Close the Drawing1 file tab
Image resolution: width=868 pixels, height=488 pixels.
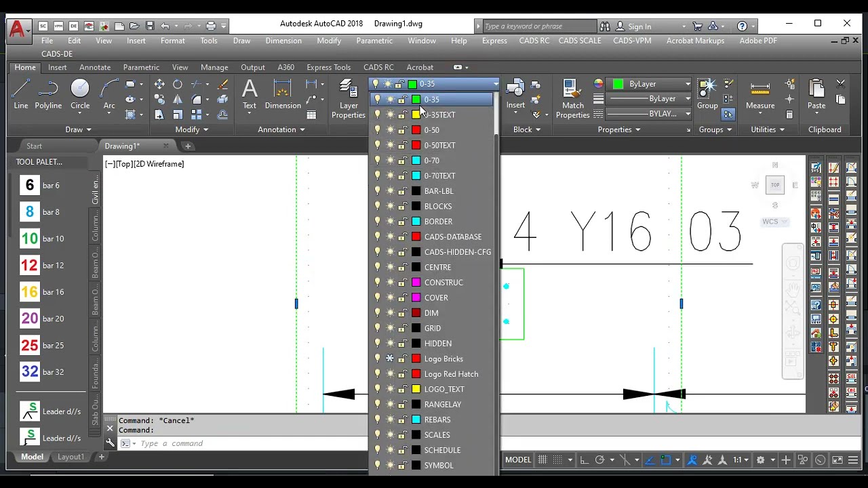tap(165, 146)
